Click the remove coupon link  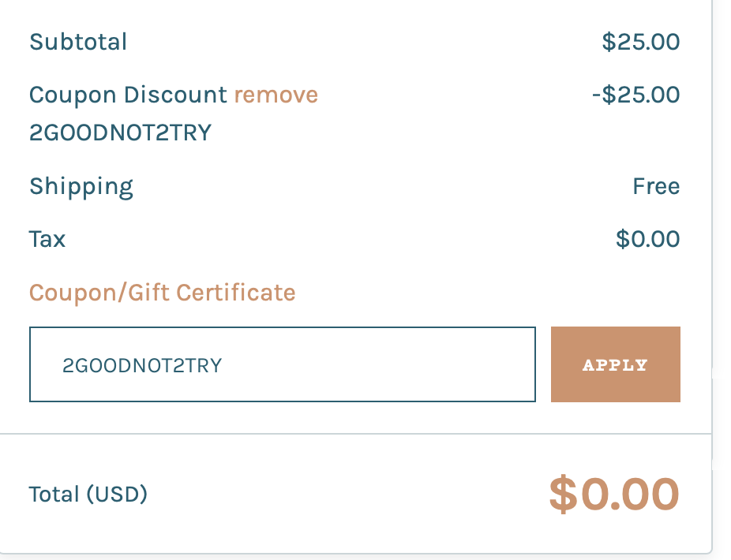click(x=276, y=95)
